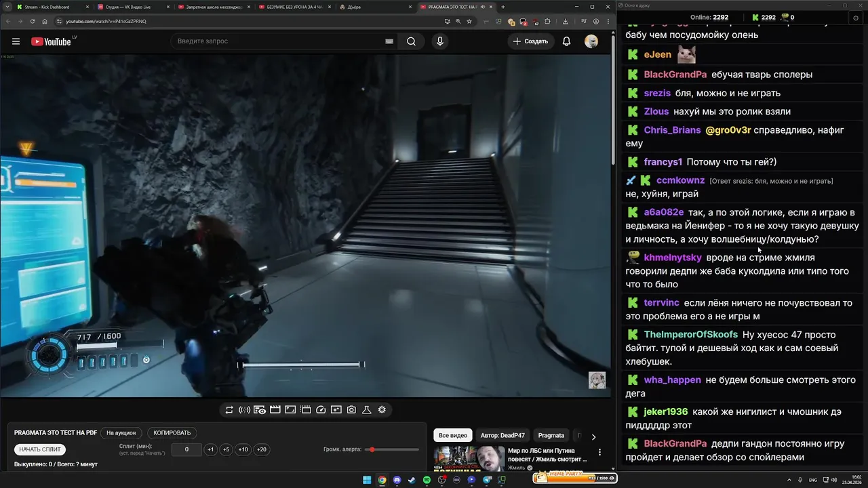
Task: Click the YouTube search magnifier button
Action: [x=411, y=41]
